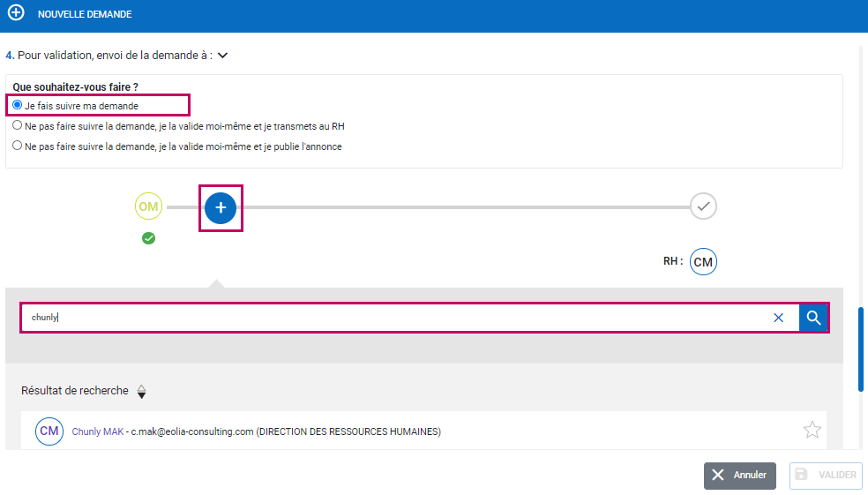Click the Annuler button
Viewport: 868px width, 495px height.
(x=739, y=475)
